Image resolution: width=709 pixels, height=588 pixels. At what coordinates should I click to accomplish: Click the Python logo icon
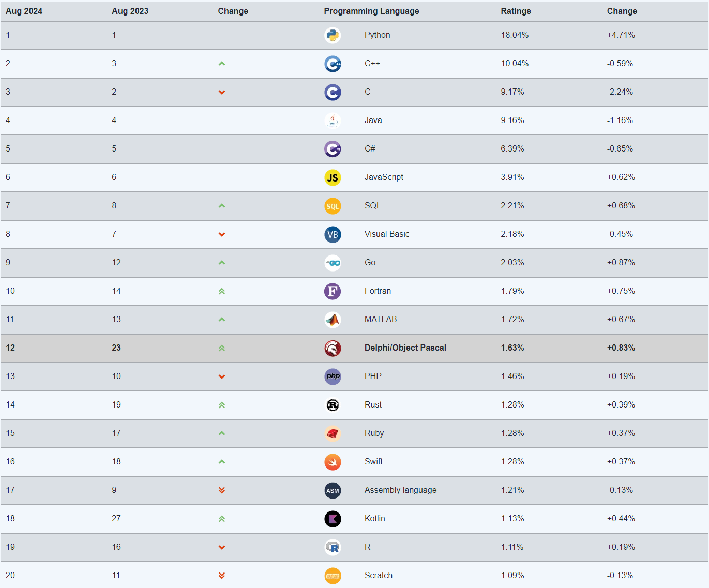point(333,35)
